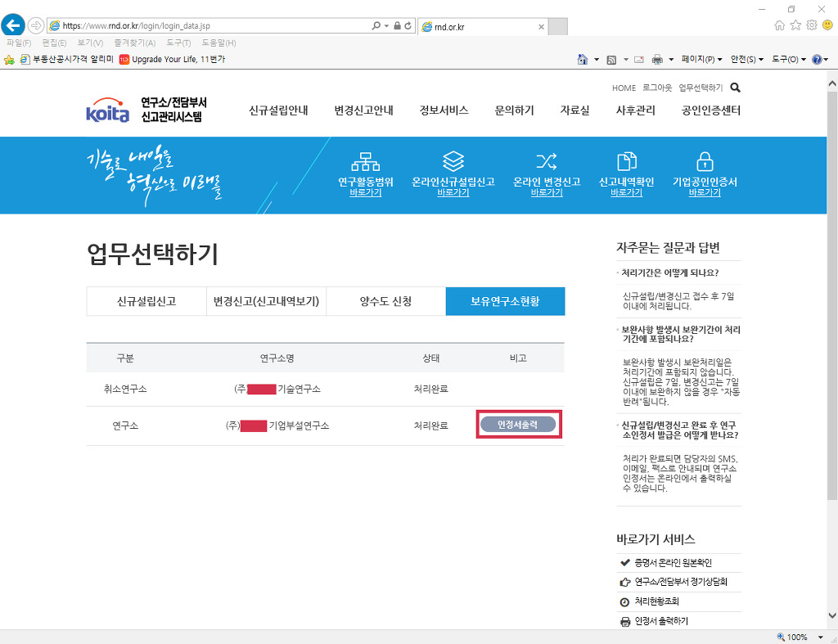
Task: Click the search magnifier next to 업무선택하기
Action: [735, 88]
